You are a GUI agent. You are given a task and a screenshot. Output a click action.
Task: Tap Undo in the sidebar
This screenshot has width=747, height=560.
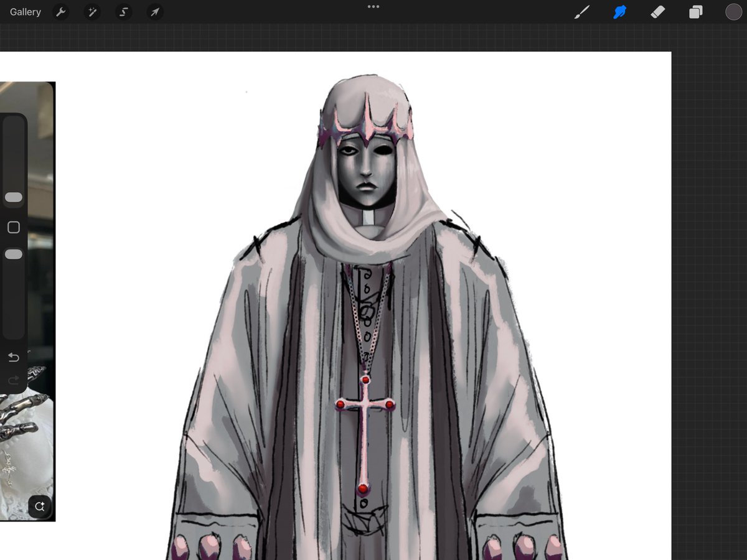tap(13, 357)
